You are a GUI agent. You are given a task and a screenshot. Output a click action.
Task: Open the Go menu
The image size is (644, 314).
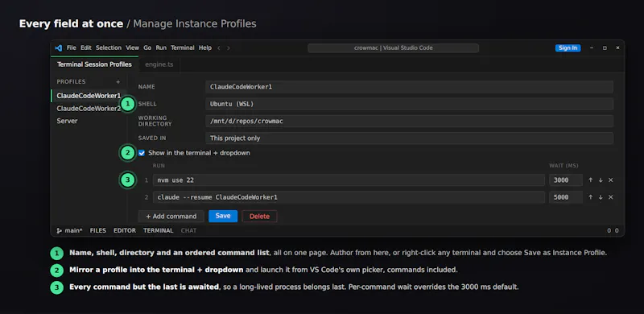click(147, 48)
